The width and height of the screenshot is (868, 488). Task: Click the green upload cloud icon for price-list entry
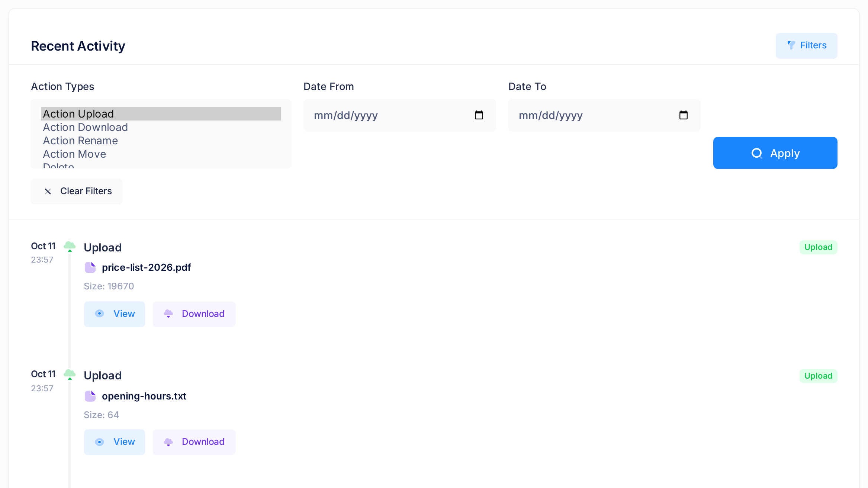tap(70, 247)
